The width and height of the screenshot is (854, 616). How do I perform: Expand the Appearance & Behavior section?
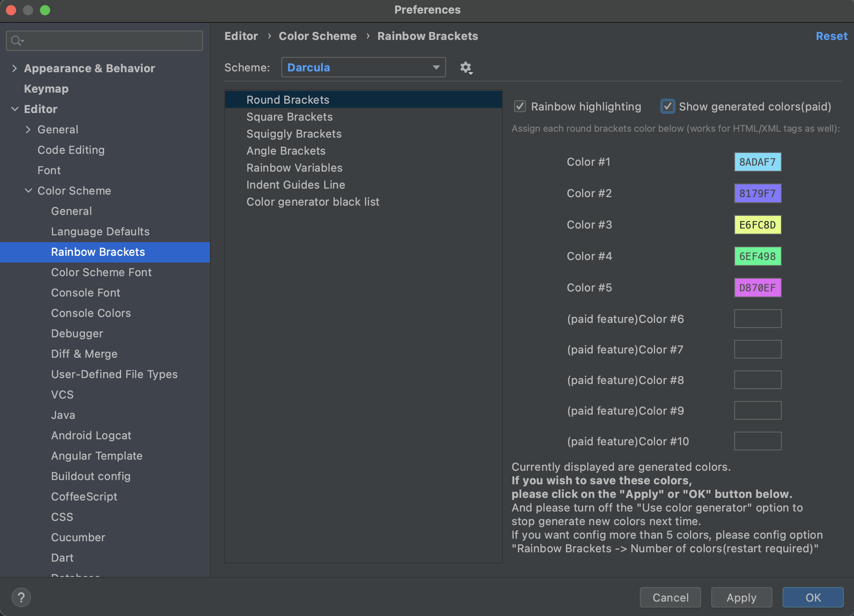pyautogui.click(x=15, y=68)
